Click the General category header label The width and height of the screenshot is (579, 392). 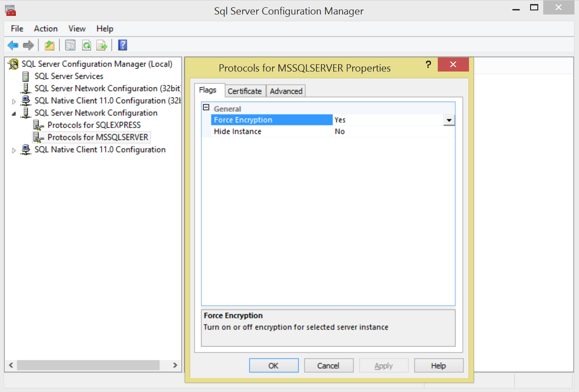point(227,109)
